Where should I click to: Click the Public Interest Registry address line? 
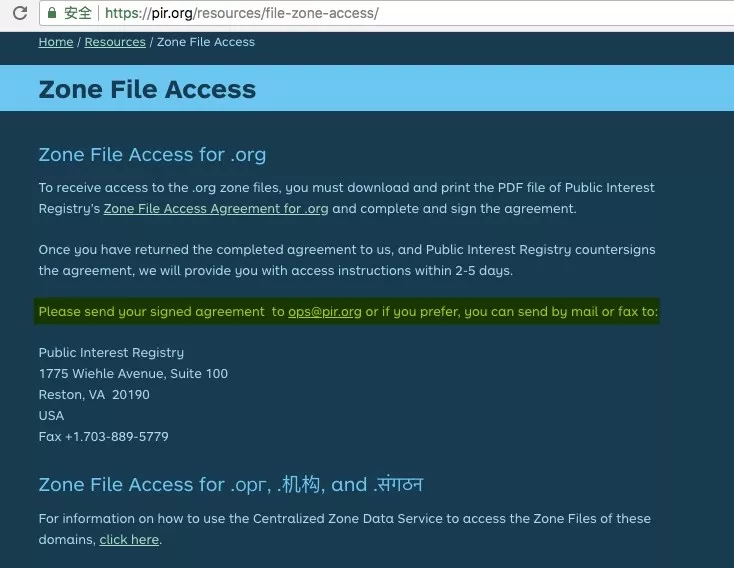111,353
